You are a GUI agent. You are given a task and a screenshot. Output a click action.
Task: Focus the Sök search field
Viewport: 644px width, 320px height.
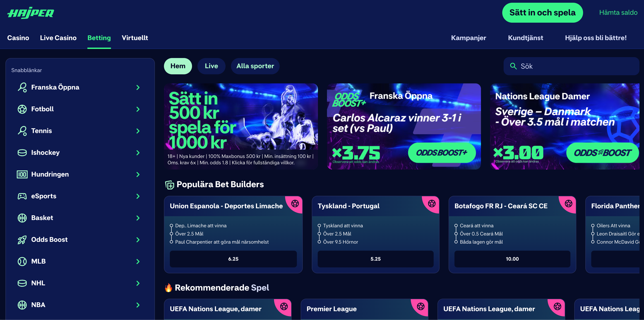[x=571, y=66]
